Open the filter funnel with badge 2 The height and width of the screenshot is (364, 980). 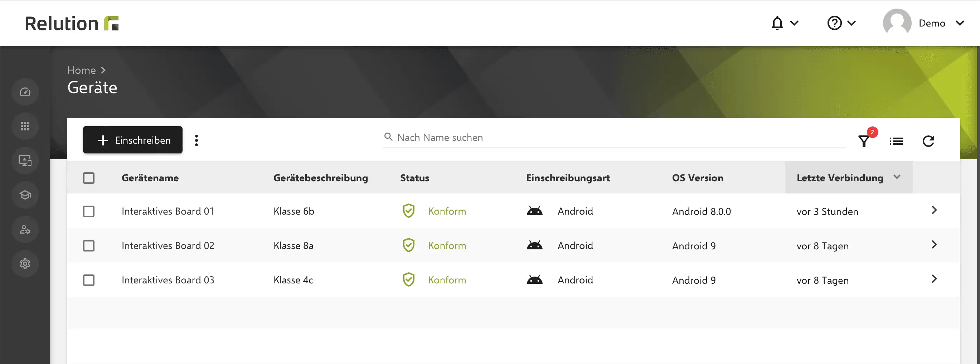[864, 141]
